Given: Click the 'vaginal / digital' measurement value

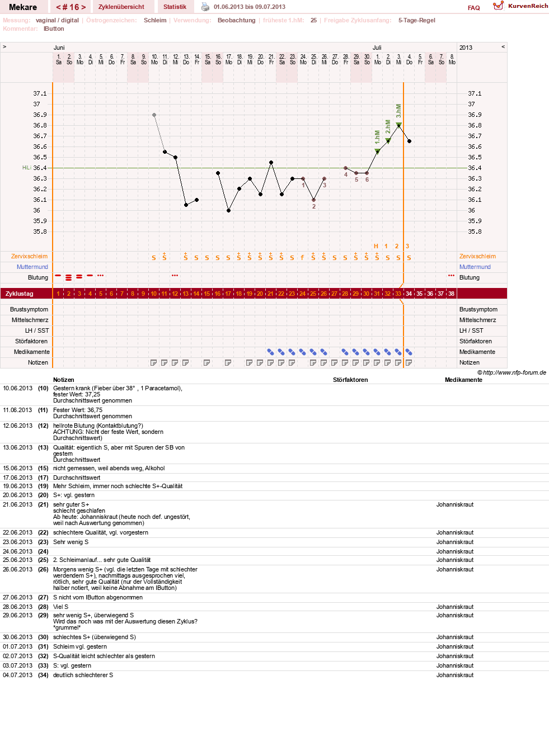Looking at the screenshot, I should click(x=57, y=21).
